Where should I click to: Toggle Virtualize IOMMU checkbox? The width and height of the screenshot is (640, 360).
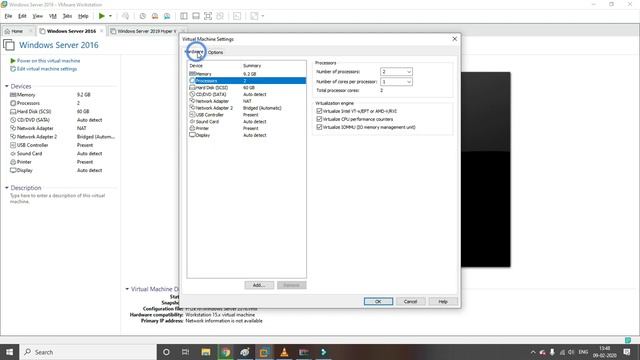(319, 127)
